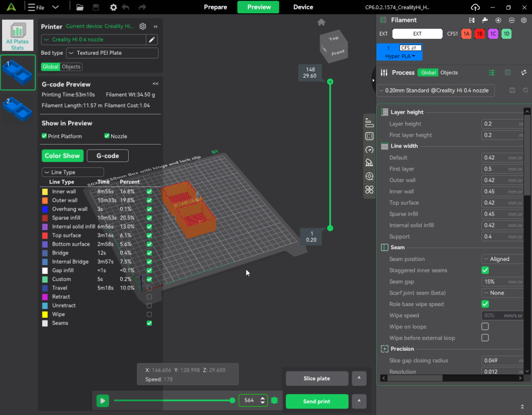Image resolution: width=532 pixels, height=415 pixels.
Task: Select plate 2 thumbnail
Action: point(18,109)
